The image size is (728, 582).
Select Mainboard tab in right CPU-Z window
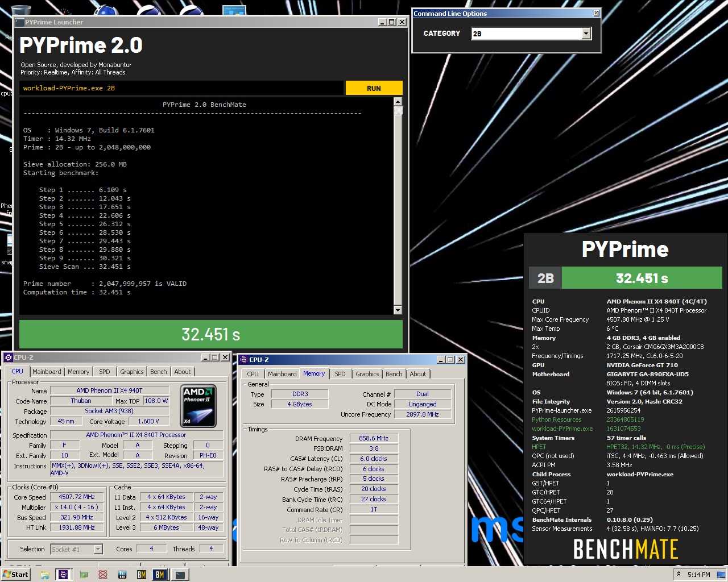coord(282,374)
